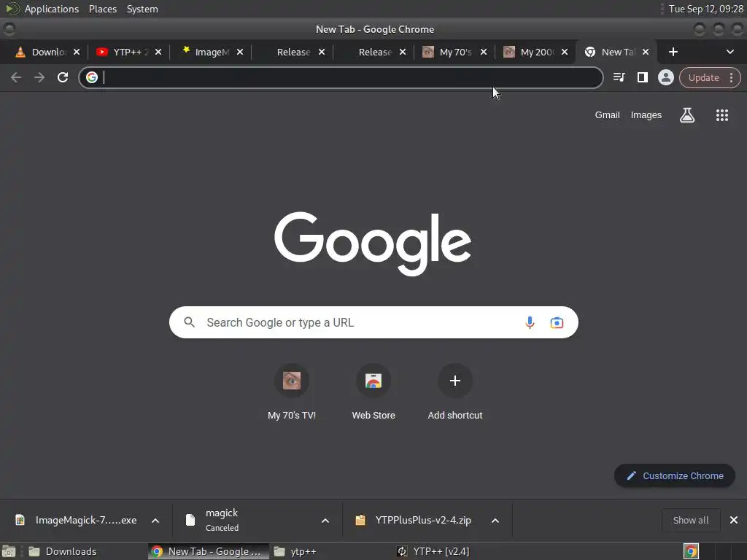
Task: Open the Web Store shortcut
Action: pos(373,392)
